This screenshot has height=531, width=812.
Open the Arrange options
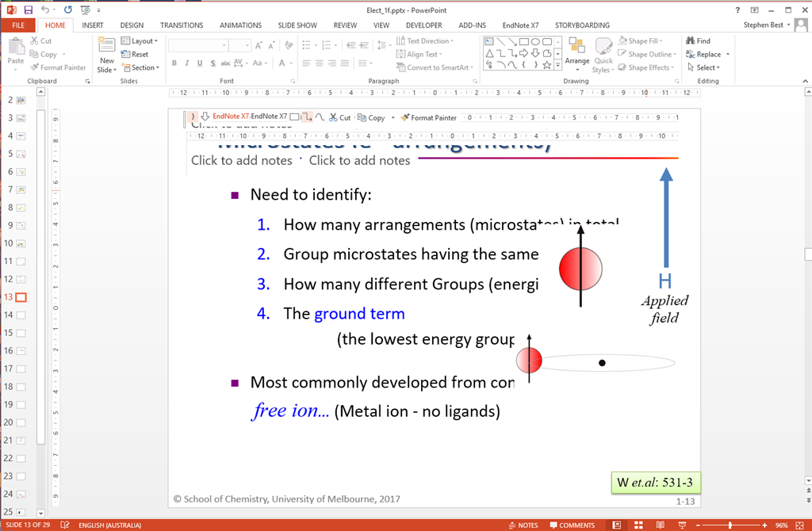[x=577, y=55]
